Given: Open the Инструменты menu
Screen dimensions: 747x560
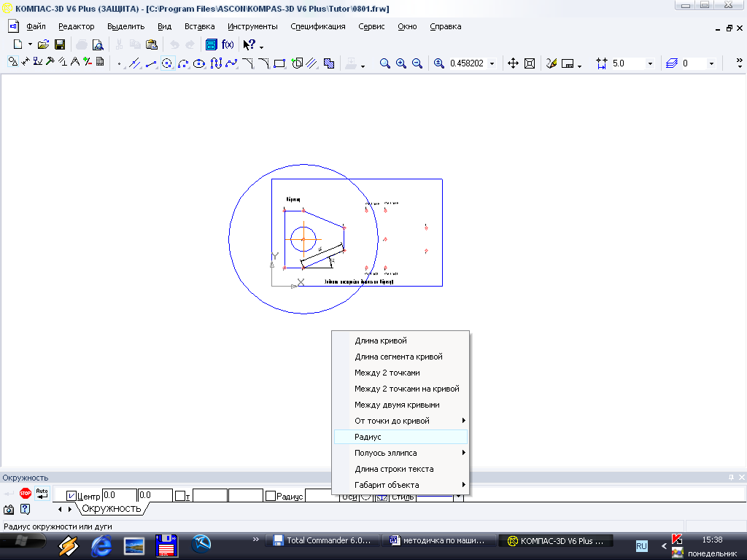Looking at the screenshot, I should click(x=252, y=27).
